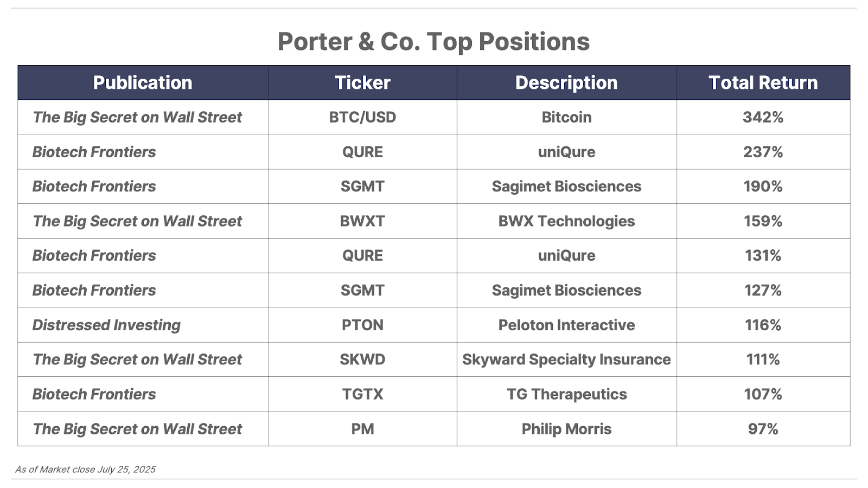The width and height of the screenshot is (868, 488).
Task: Click the 342% total return value
Action: pos(763,117)
